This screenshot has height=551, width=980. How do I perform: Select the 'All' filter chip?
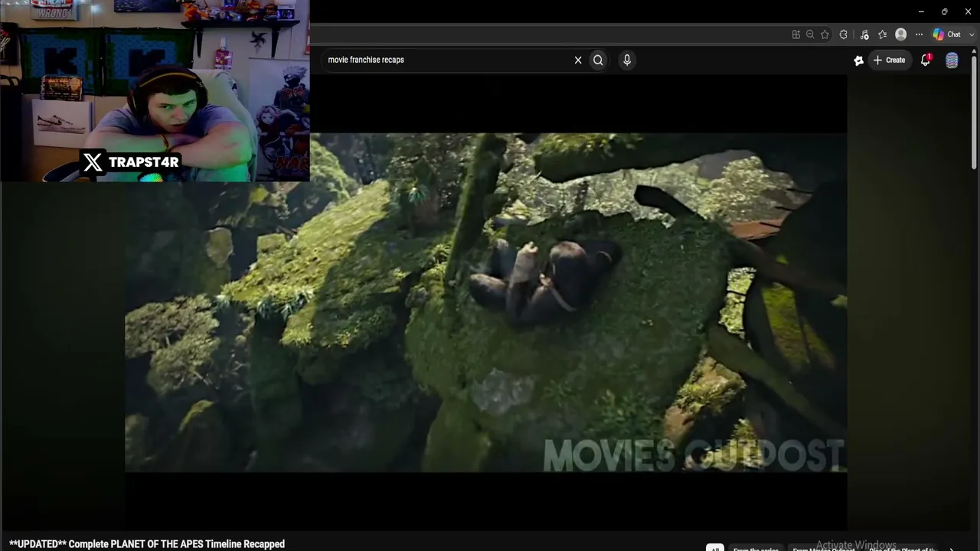[x=714, y=548]
